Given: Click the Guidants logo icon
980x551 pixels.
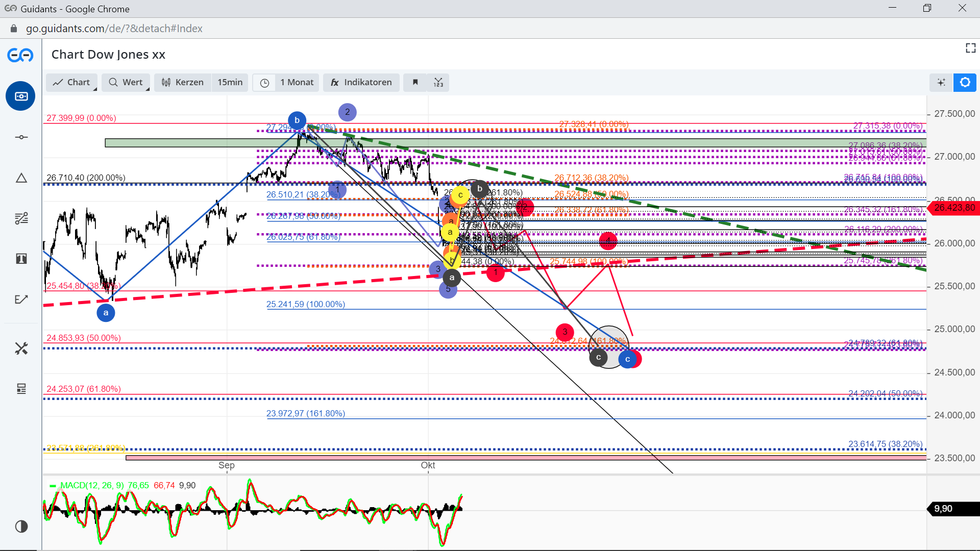Looking at the screenshot, I should point(20,55).
